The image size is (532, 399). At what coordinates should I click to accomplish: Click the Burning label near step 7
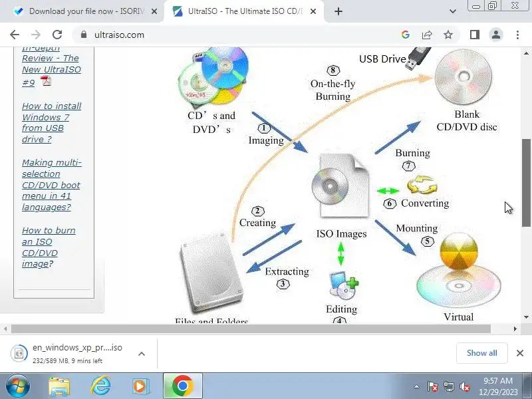(x=412, y=153)
